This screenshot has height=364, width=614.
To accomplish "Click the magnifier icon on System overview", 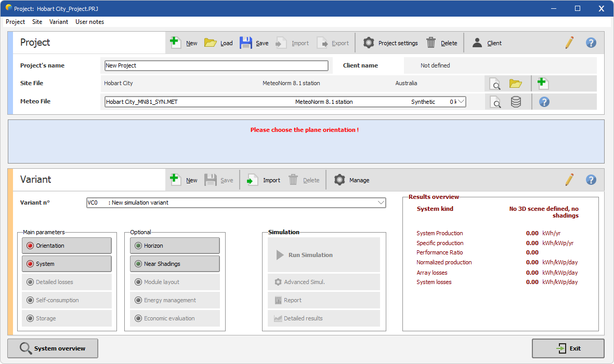I will (x=26, y=348).
